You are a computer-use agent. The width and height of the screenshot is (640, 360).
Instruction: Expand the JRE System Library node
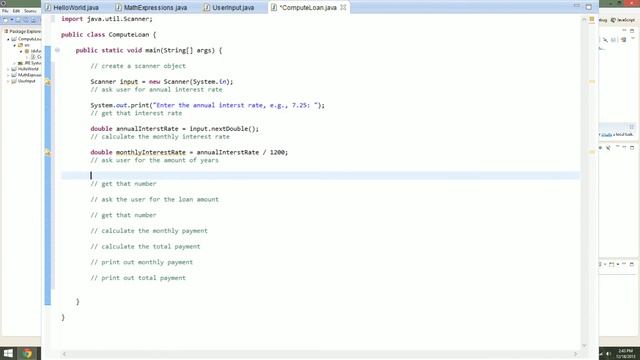click(14, 63)
